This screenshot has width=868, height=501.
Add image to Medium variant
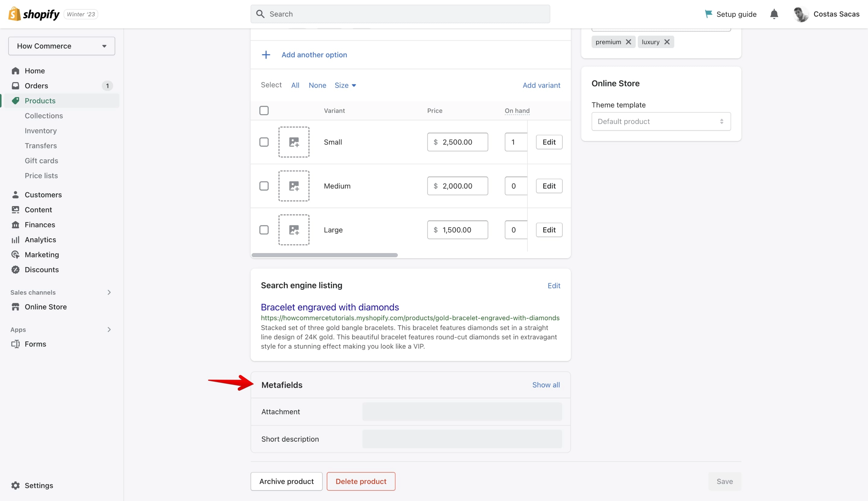(294, 186)
